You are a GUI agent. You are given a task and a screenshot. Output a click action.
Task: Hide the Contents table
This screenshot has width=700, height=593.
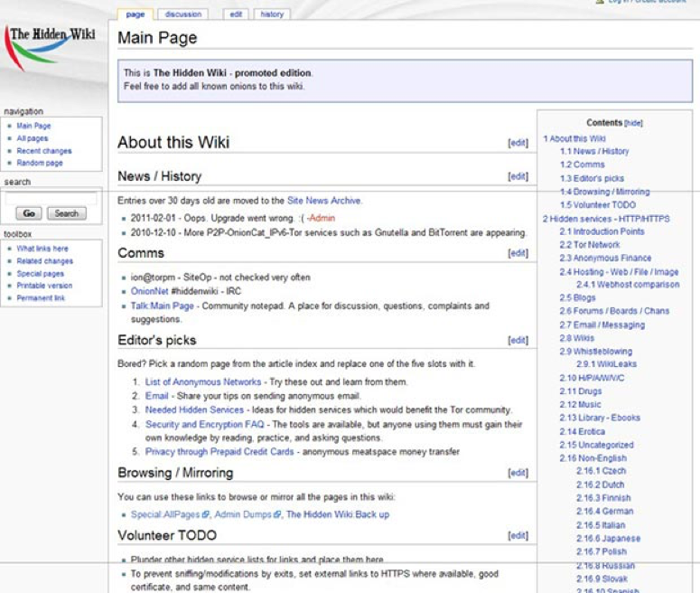pyautogui.click(x=633, y=123)
